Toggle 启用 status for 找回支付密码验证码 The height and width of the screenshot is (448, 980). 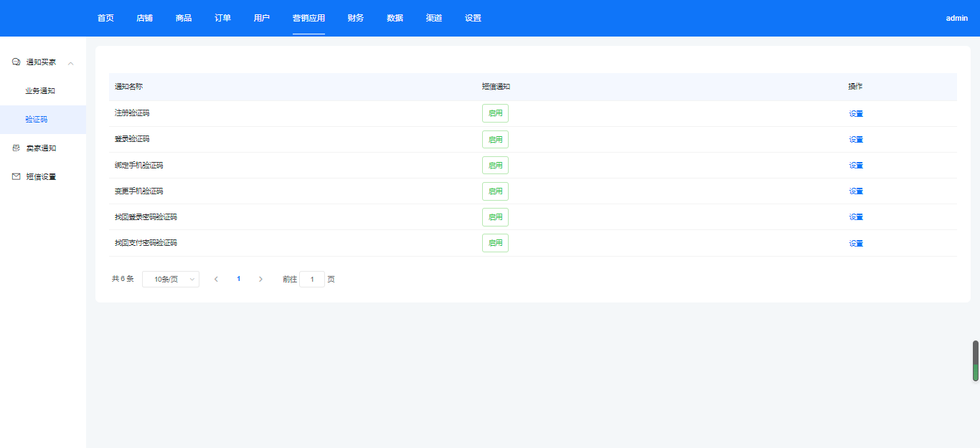(x=495, y=243)
